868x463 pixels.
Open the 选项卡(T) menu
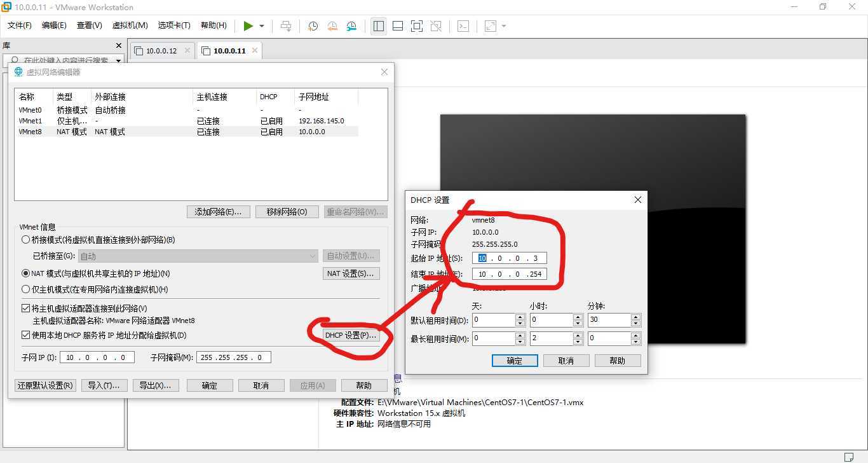point(174,25)
